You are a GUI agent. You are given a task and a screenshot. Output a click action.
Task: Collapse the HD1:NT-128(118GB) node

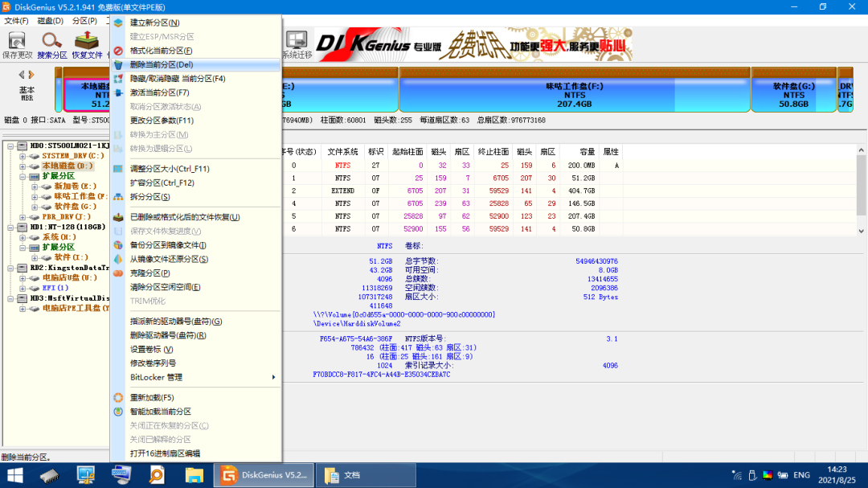(x=10, y=227)
